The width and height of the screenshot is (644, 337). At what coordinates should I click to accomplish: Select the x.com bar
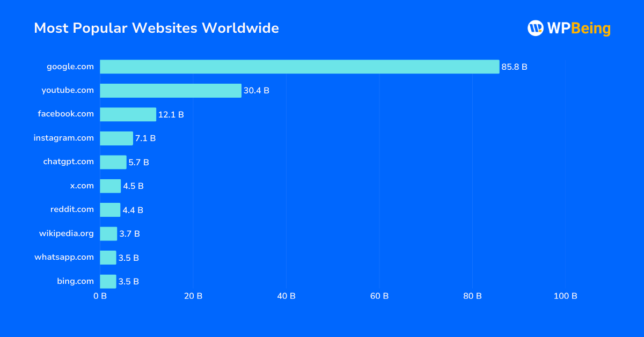(110, 186)
